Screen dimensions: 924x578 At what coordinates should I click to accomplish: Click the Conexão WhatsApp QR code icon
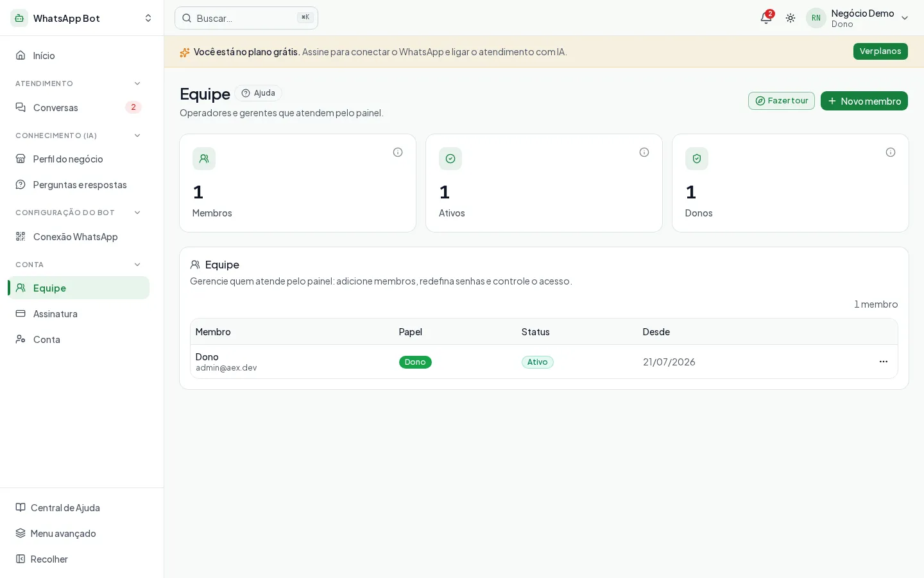21,236
